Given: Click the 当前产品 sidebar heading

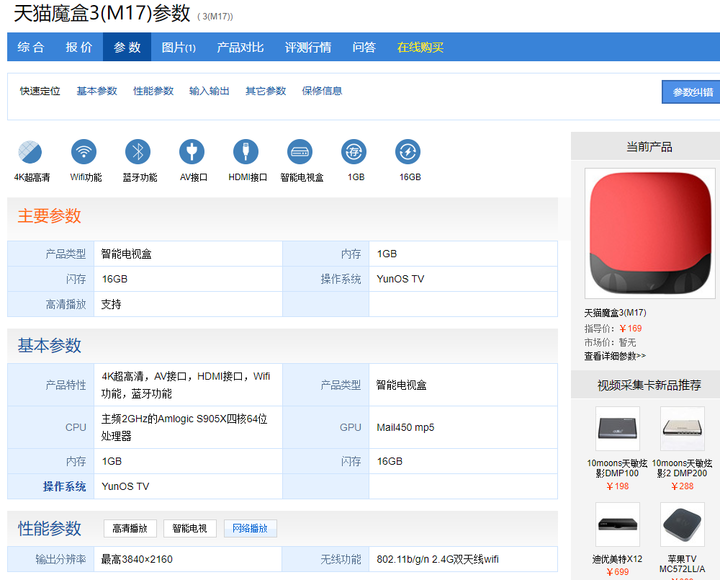Looking at the screenshot, I should point(649,147).
